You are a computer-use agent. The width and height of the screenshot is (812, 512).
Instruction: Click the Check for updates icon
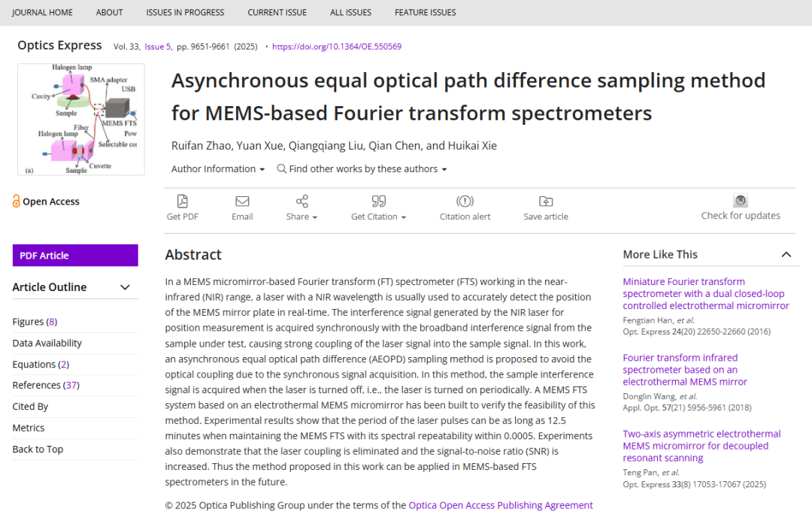point(740,200)
